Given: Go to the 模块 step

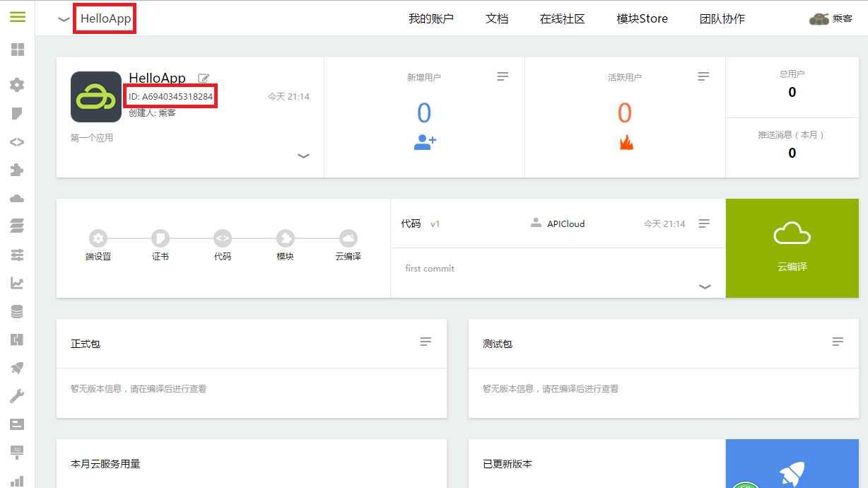Looking at the screenshot, I should click(285, 245).
